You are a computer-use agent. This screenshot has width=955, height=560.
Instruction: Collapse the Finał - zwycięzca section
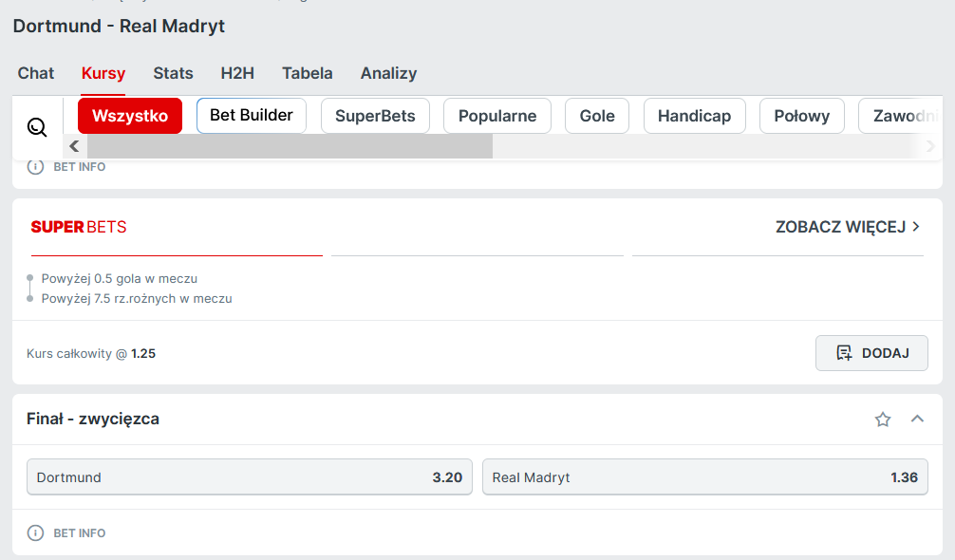tap(917, 419)
